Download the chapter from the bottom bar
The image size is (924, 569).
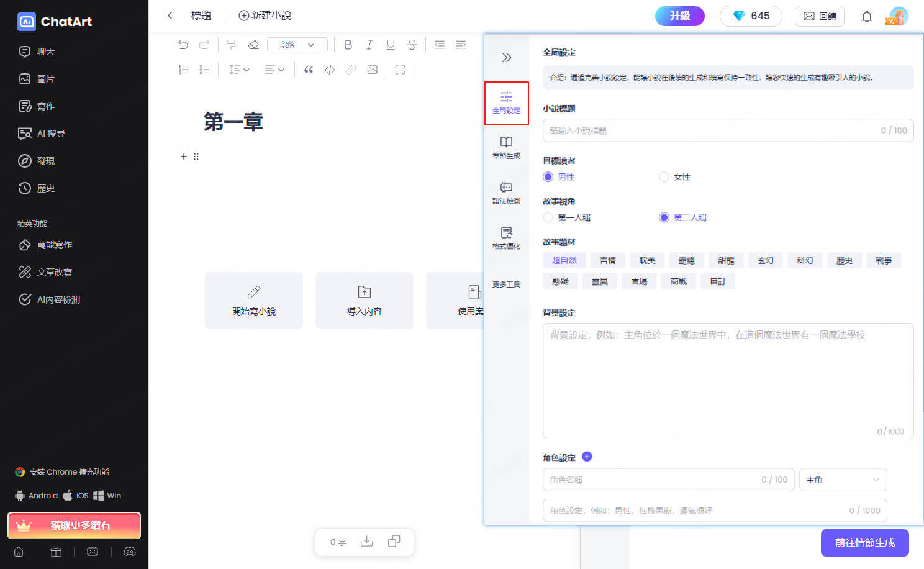click(367, 542)
